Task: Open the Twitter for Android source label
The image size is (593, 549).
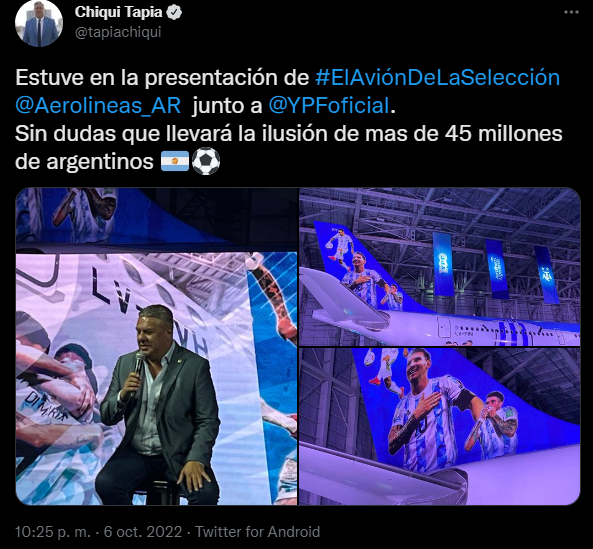Action: click(258, 532)
